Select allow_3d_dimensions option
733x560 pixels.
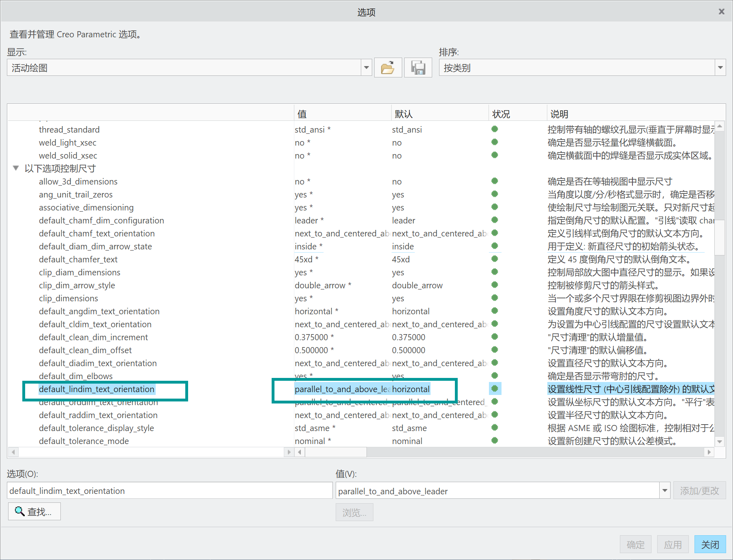[78, 181]
